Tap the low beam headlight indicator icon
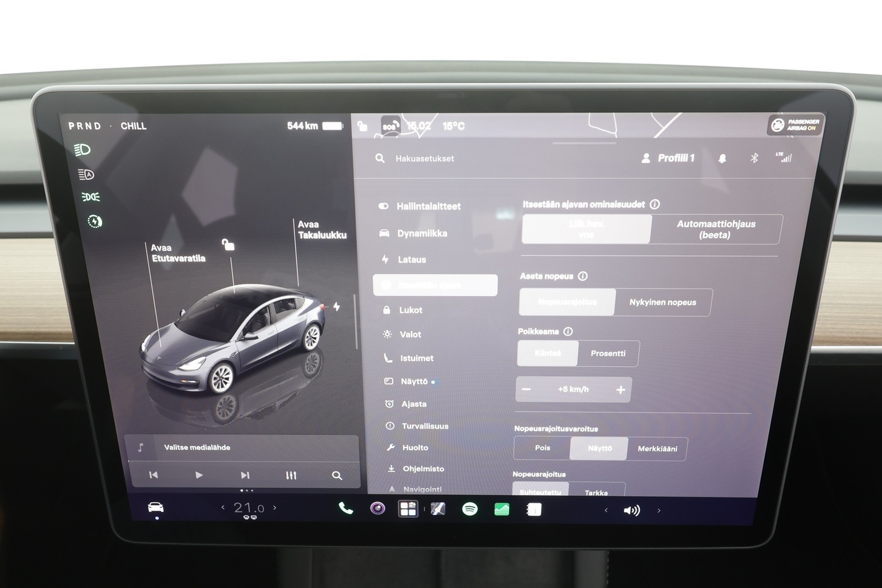Image resolution: width=882 pixels, height=588 pixels. (82, 149)
